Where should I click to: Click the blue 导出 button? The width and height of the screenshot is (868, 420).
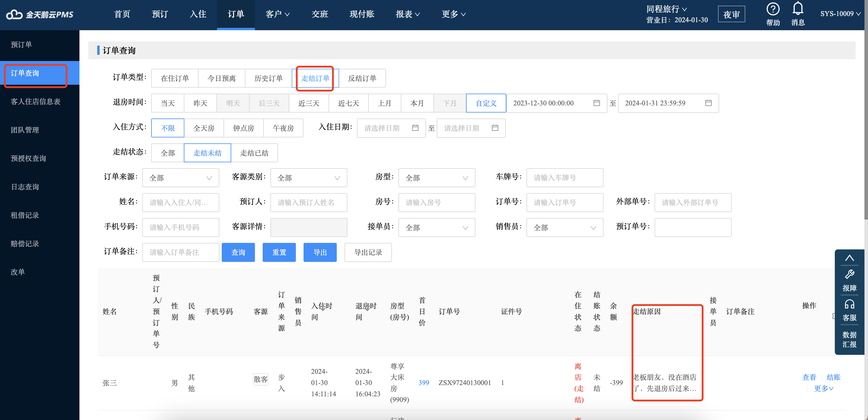(320, 252)
